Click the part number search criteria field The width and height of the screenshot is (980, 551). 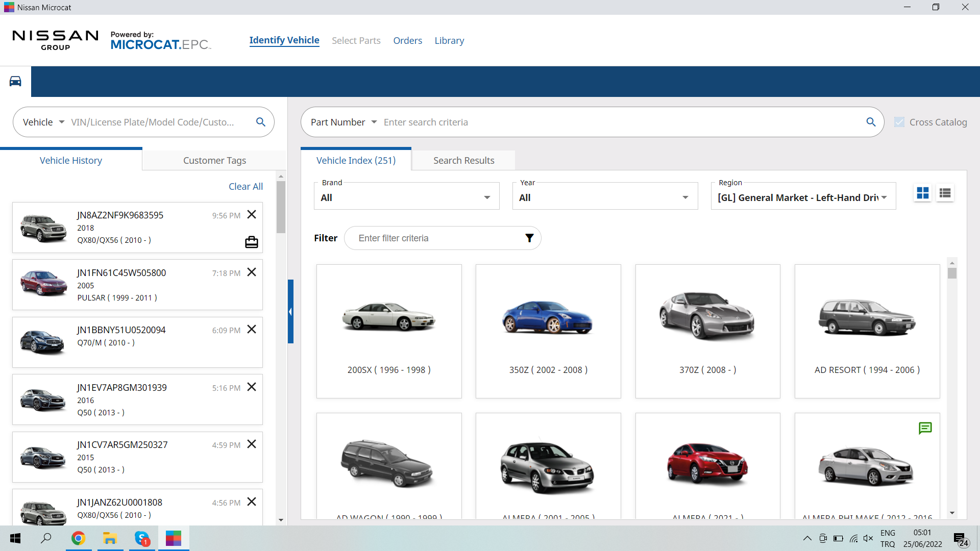tap(621, 122)
